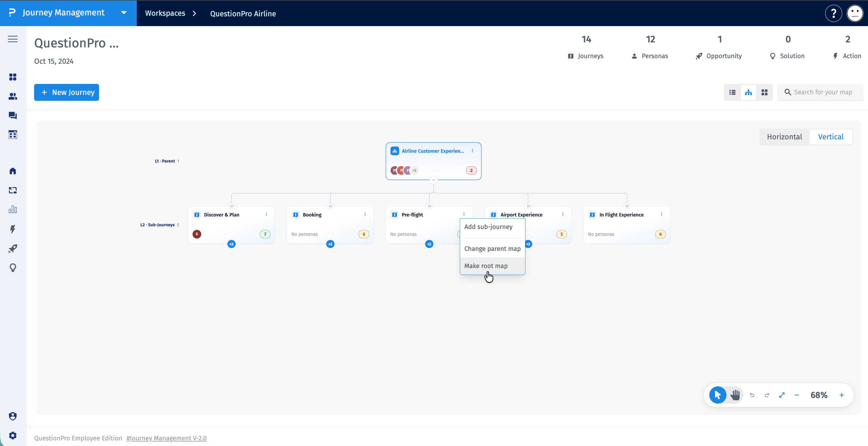
Task: Open settings gear in sidebar
Action: pyautogui.click(x=13, y=435)
